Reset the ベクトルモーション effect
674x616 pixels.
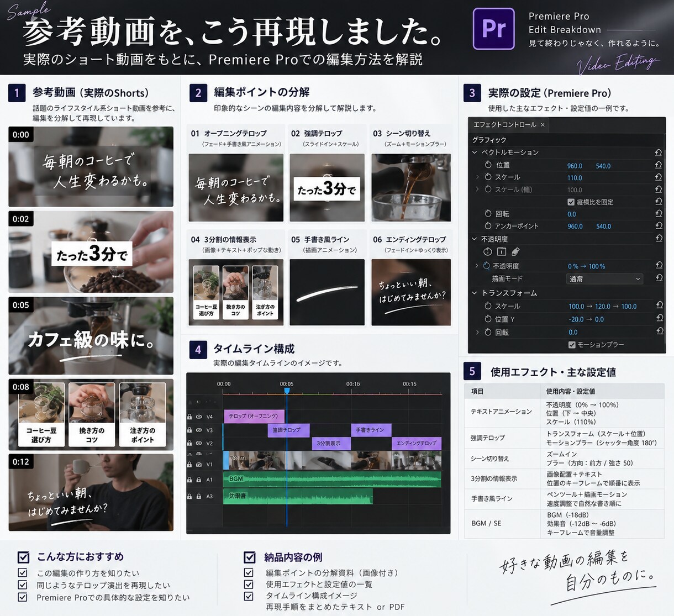click(x=659, y=152)
